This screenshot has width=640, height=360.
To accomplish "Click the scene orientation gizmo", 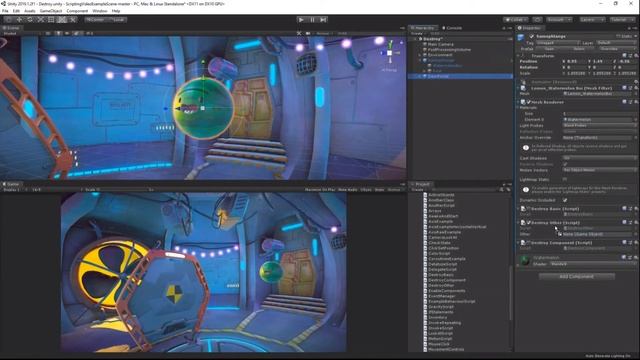I will [x=389, y=53].
